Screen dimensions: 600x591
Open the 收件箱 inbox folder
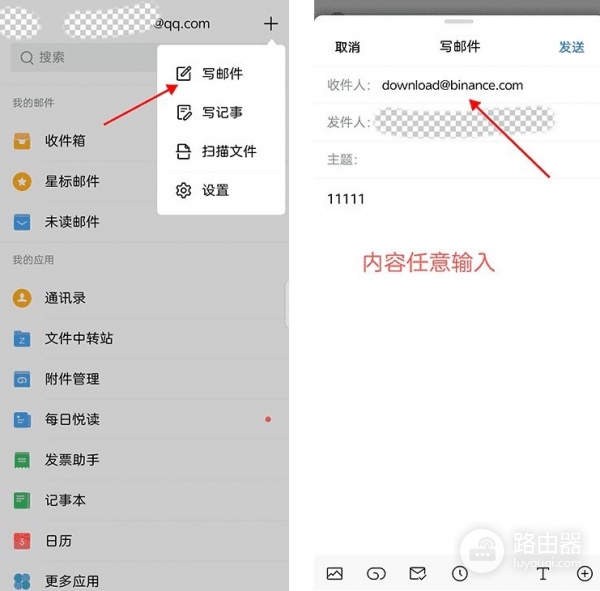(65, 141)
